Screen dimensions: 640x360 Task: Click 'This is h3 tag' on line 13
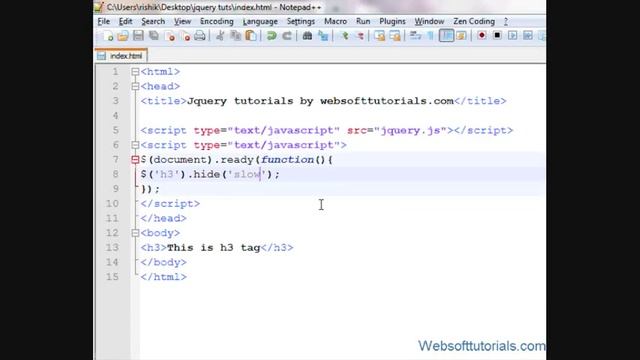pyautogui.click(x=213, y=248)
